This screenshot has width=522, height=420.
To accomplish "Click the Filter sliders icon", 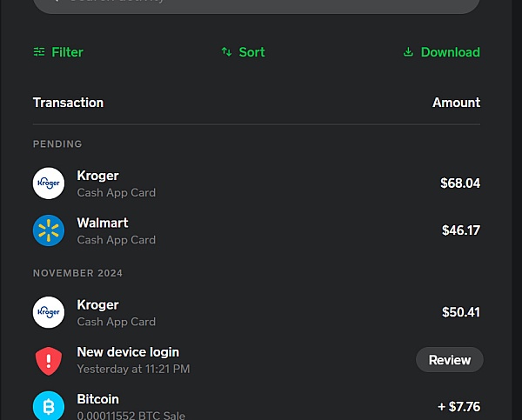I will coord(39,52).
